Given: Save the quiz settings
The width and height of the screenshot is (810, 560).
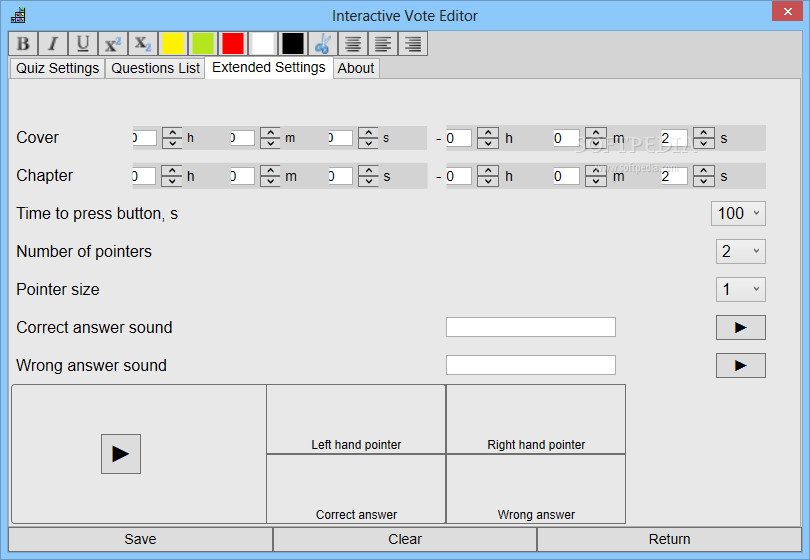Looking at the screenshot, I should (x=141, y=539).
